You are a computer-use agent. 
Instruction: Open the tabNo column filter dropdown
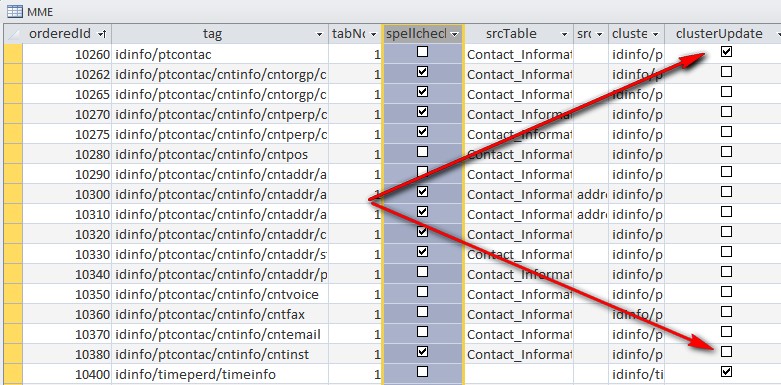point(375,34)
